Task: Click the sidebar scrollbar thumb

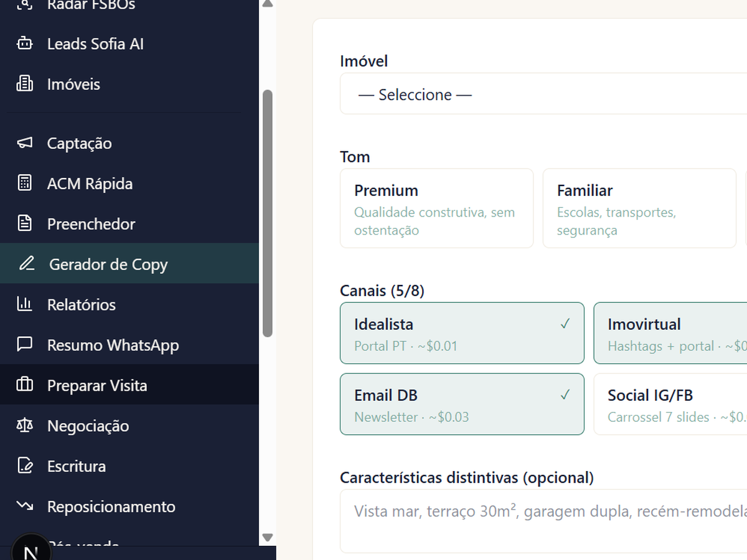Action: click(x=268, y=213)
